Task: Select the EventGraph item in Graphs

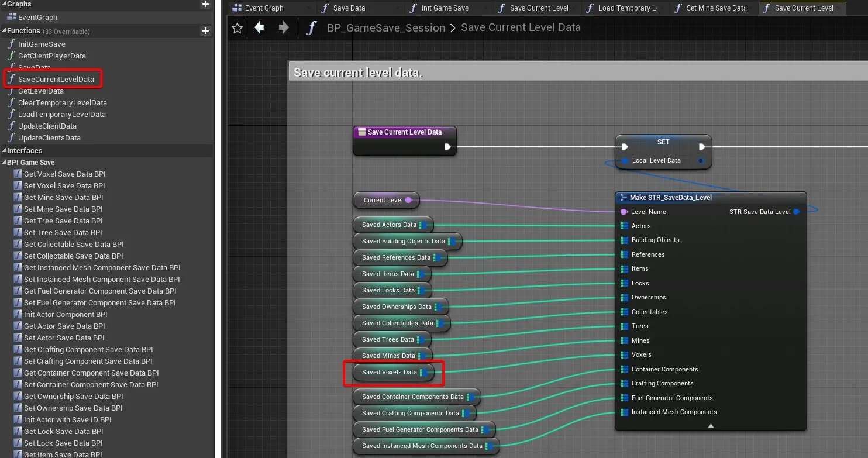Action: click(37, 18)
